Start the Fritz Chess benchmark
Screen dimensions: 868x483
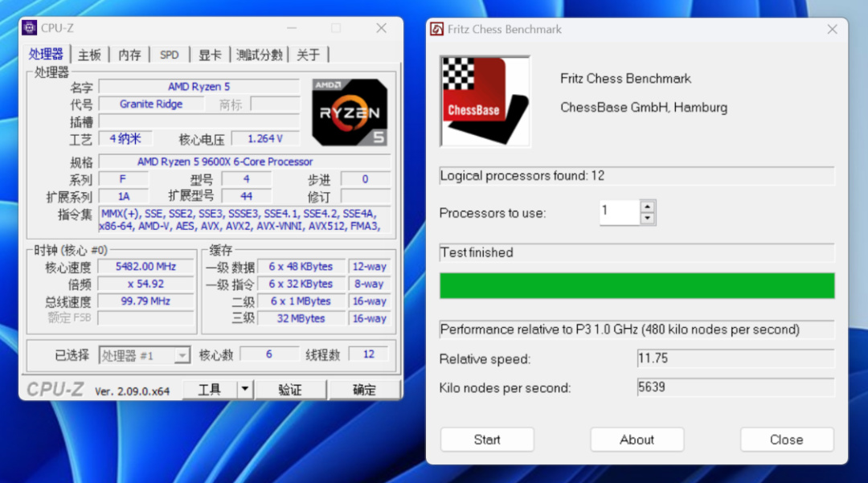click(487, 440)
